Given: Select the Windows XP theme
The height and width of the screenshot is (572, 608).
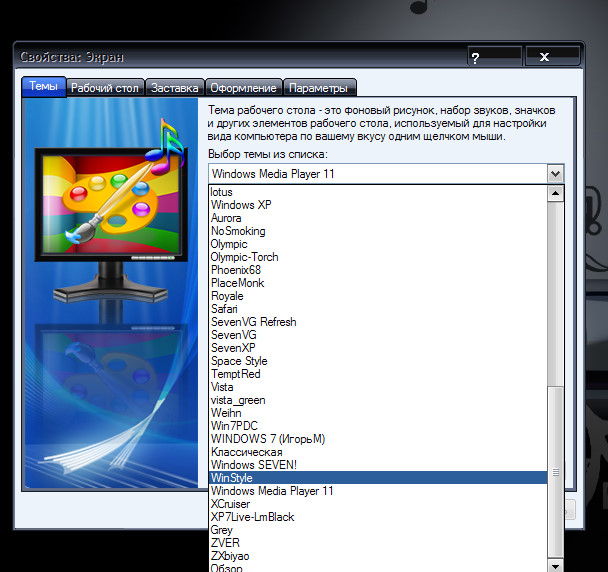Looking at the screenshot, I should point(378,205).
